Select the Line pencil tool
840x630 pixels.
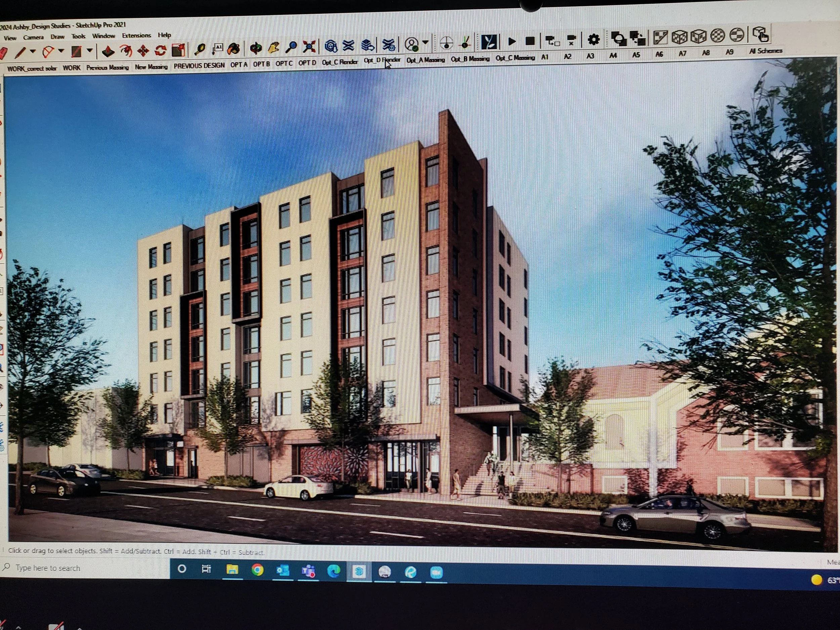[x=20, y=52]
